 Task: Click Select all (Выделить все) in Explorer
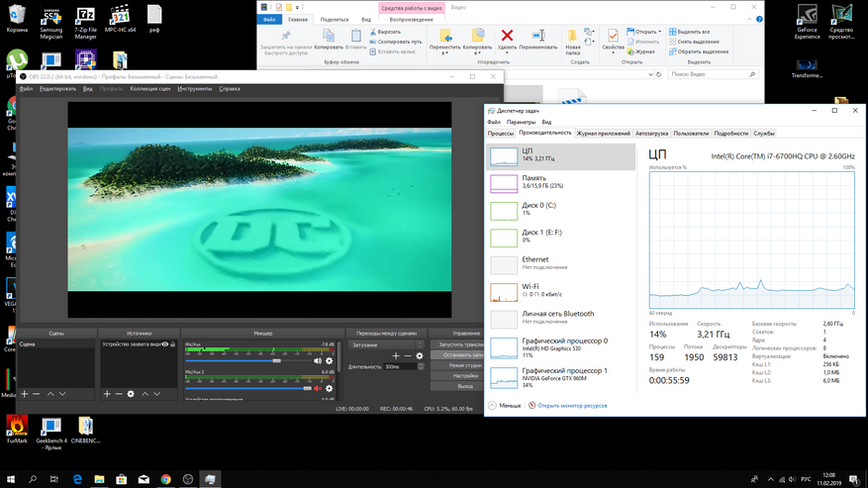coord(689,32)
